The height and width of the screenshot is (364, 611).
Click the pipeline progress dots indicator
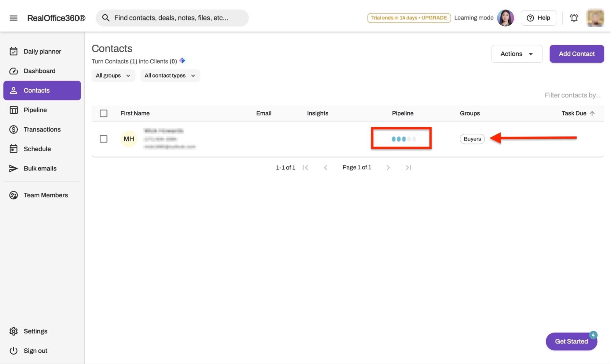click(403, 139)
